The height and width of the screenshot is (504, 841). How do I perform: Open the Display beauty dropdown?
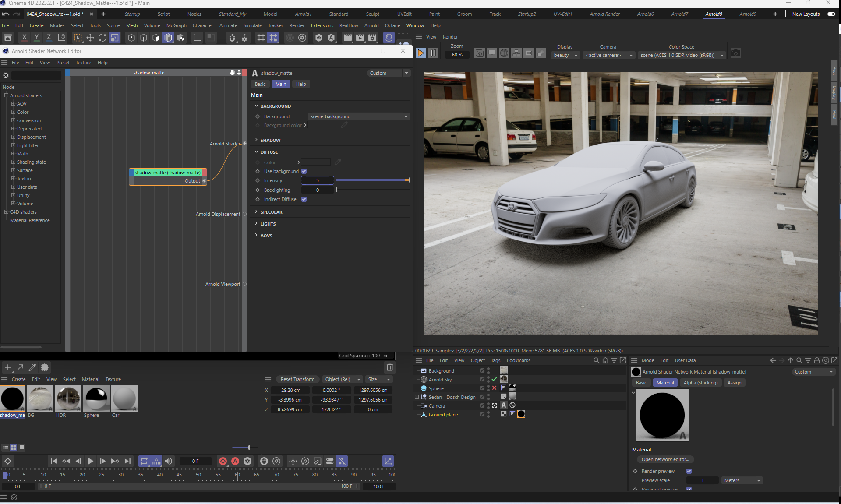[x=565, y=55]
